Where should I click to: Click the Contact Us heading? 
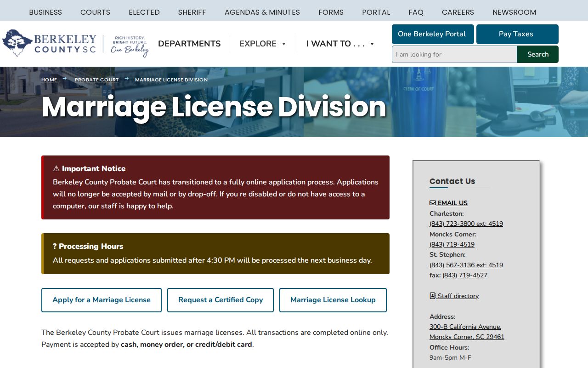pos(452,181)
